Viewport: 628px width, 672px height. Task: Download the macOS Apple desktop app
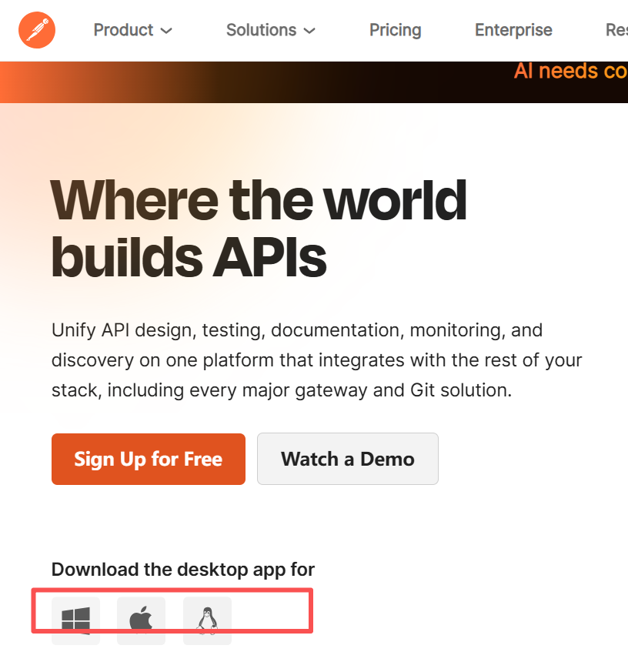[142, 620]
